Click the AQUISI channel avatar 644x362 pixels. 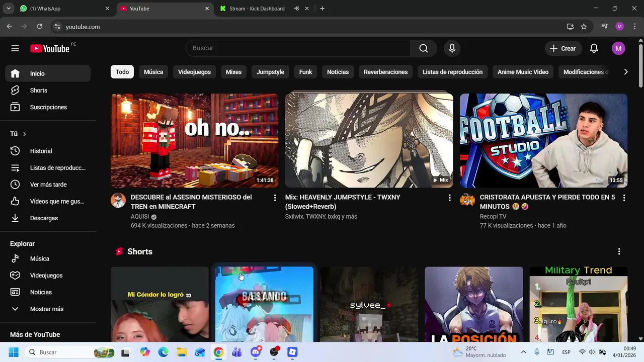(118, 200)
